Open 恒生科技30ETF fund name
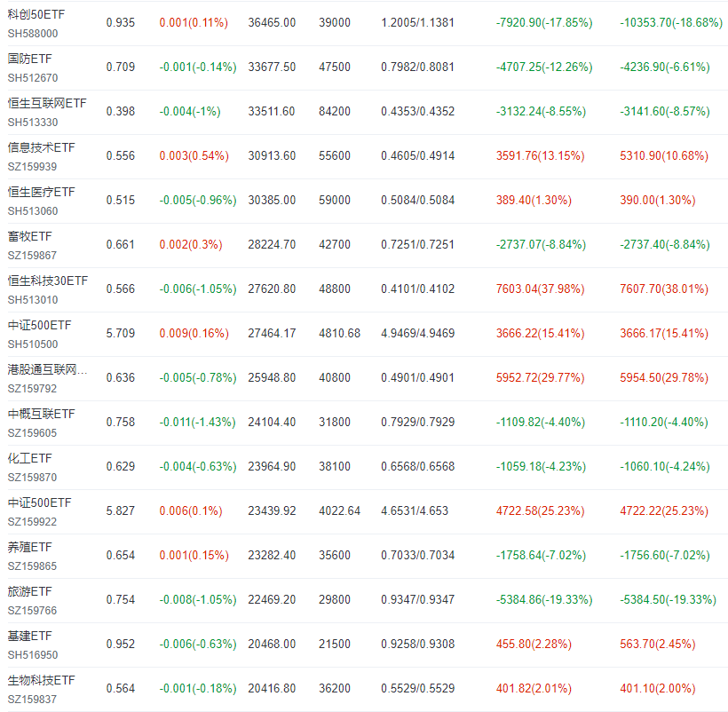This screenshot has height=712, width=728. point(48,281)
